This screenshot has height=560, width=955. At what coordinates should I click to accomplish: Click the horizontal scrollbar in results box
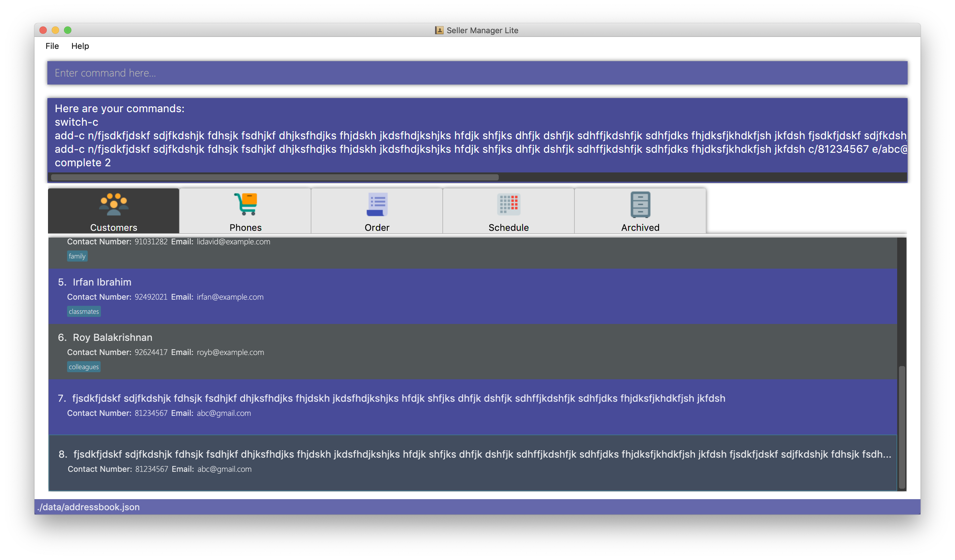click(x=274, y=177)
